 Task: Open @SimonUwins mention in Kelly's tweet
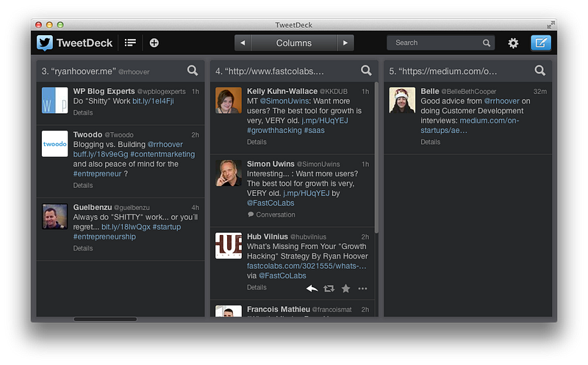[284, 101]
